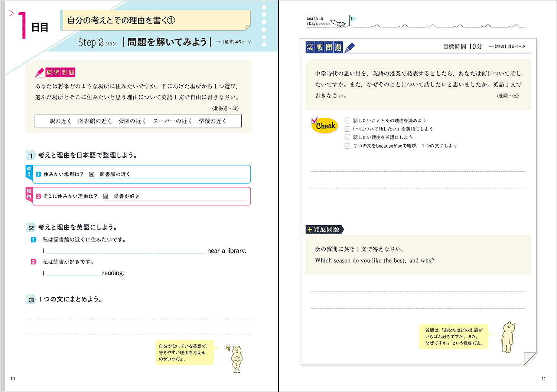The width and height of the screenshot is (557, 392).
Task: Click the yellow Check logo
Action: (x=324, y=125)
